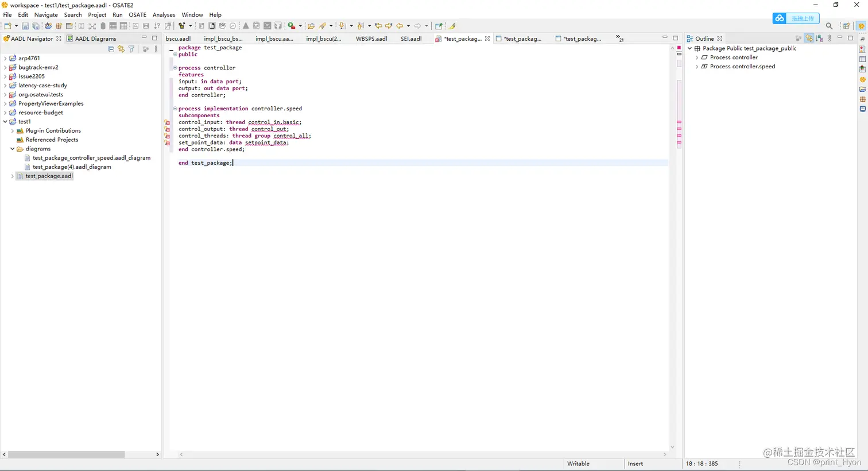Click the Back navigation yellow arrow

pyautogui.click(x=400, y=26)
